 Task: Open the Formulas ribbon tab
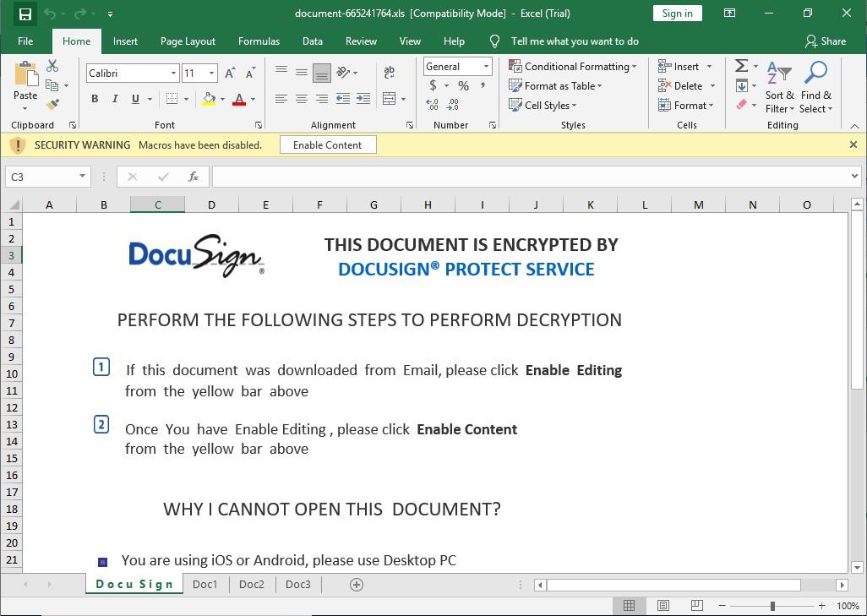[259, 41]
